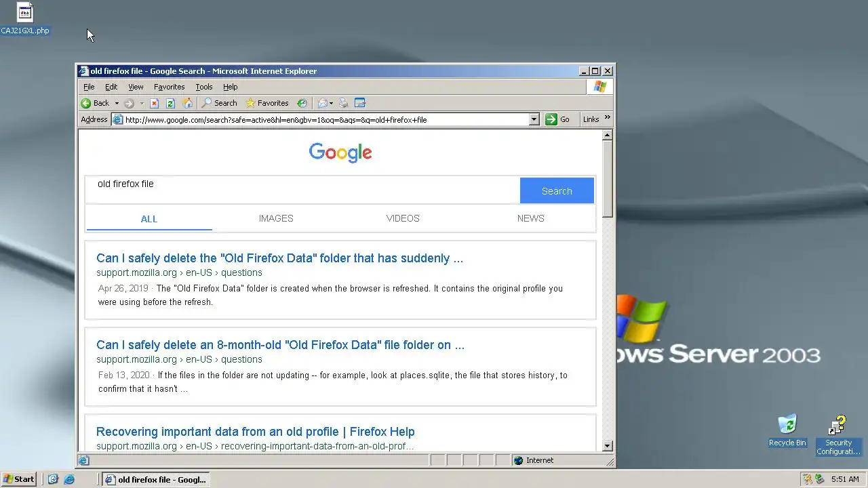Click the scrollbar down arrow
The image size is (868, 488).
[x=607, y=446]
